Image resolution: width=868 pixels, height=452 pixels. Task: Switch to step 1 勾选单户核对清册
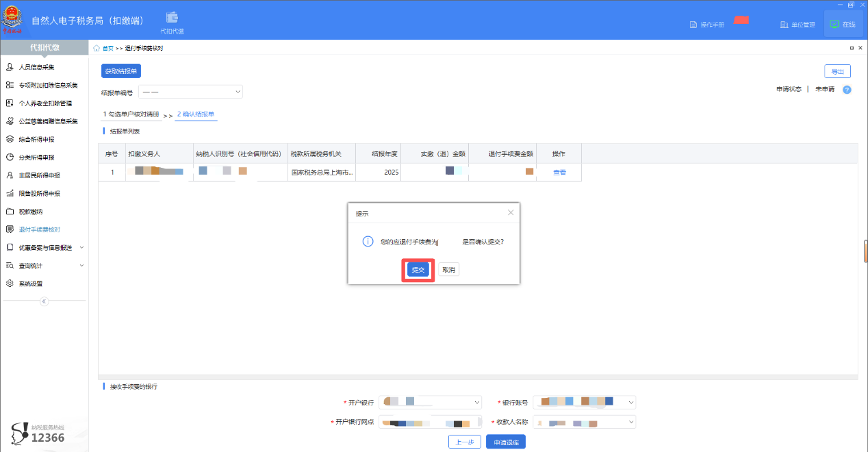(131, 114)
